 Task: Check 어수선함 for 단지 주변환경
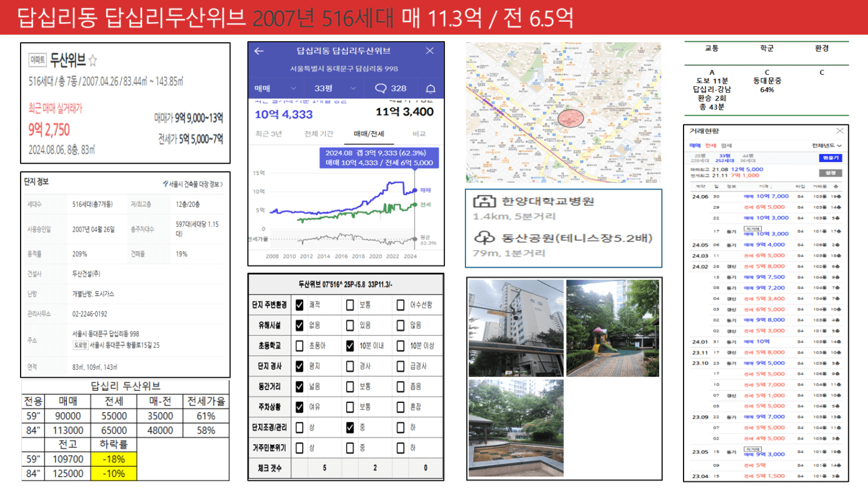click(x=401, y=305)
